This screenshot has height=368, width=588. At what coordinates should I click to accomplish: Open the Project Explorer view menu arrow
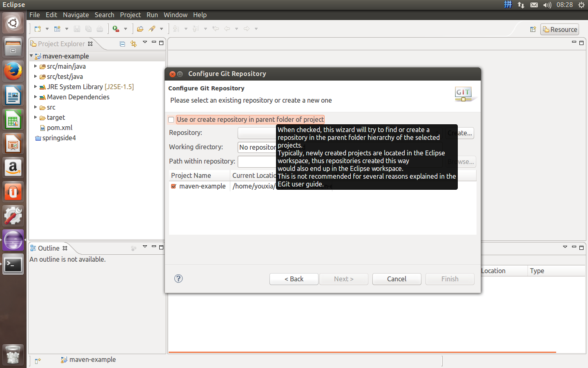pyautogui.click(x=145, y=42)
